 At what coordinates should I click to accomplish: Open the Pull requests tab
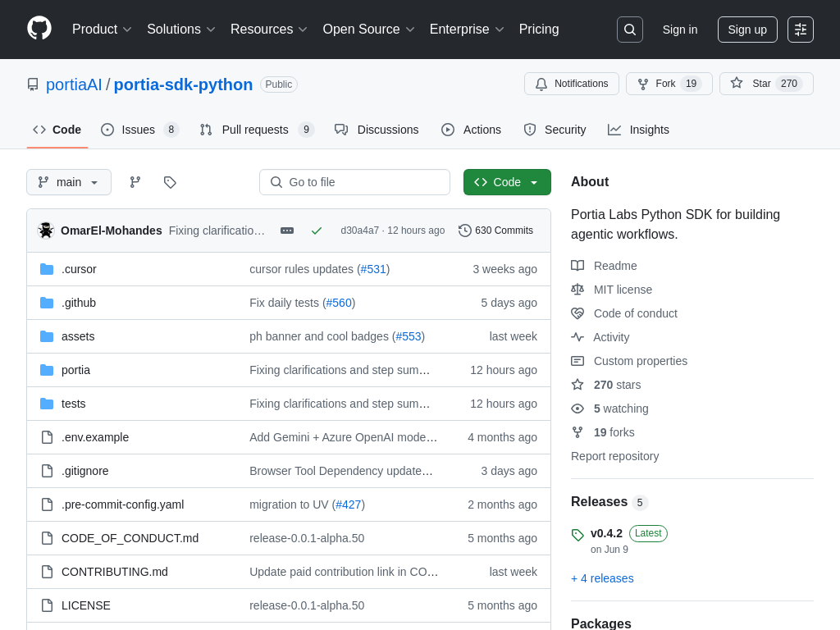(x=256, y=130)
